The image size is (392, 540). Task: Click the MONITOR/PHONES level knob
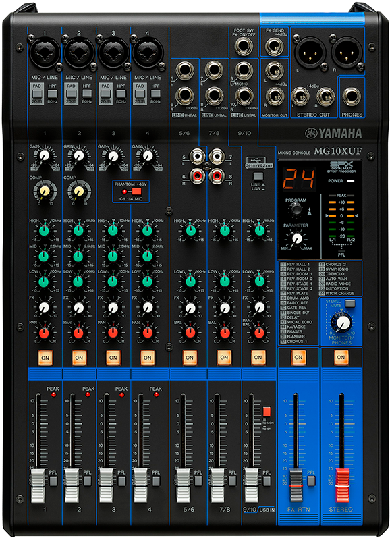(343, 323)
